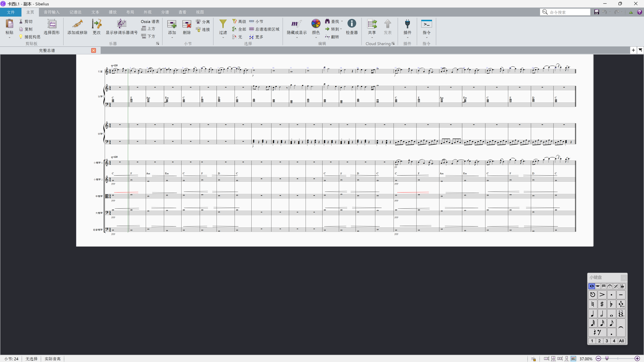Toggle keypad voice 2 button
The width and height of the screenshot is (644, 362).
pyautogui.click(x=599, y=341)
